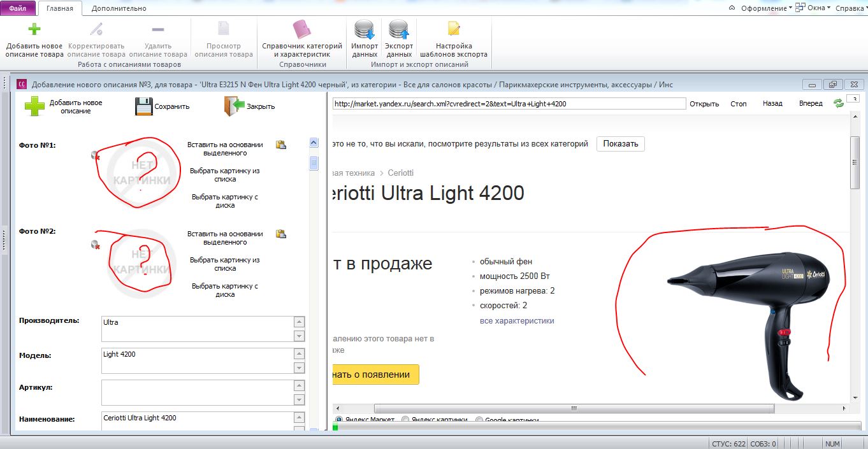Click 'Вставить на основании выделенного' for Photo №1

pyautogui.click(x=225, y=149)
